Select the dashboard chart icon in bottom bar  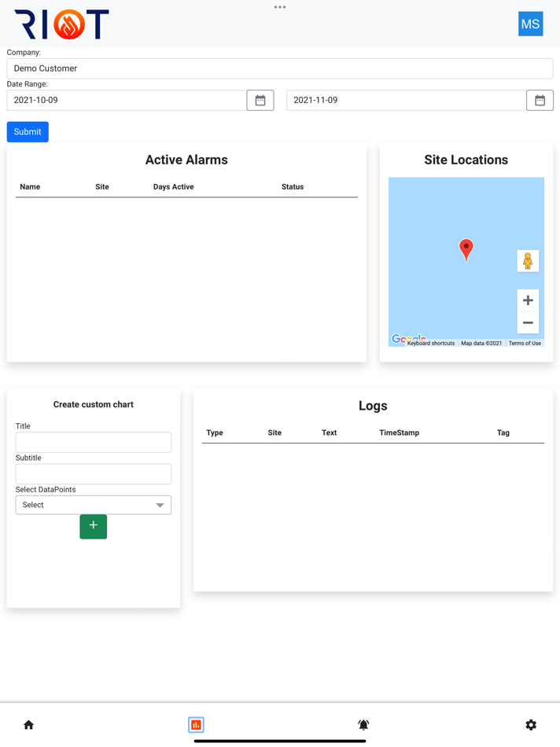click(196, 725)
